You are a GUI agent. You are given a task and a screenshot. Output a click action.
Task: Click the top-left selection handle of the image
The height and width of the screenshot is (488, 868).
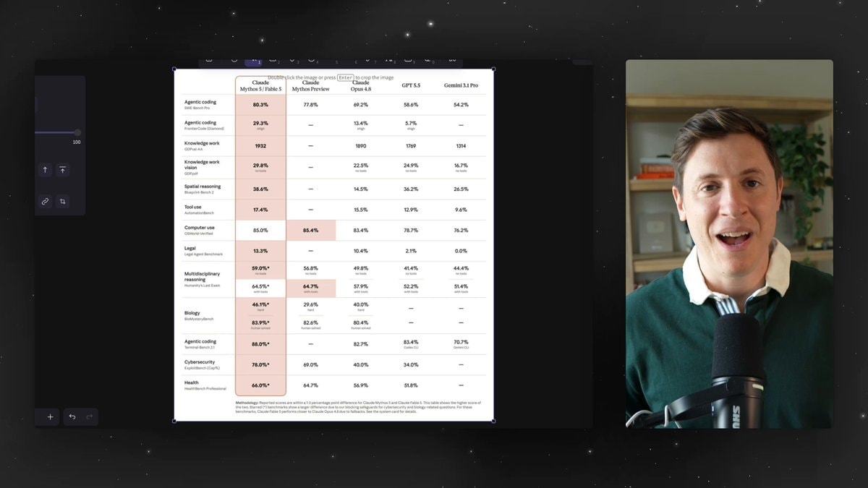tap(174, 69)
